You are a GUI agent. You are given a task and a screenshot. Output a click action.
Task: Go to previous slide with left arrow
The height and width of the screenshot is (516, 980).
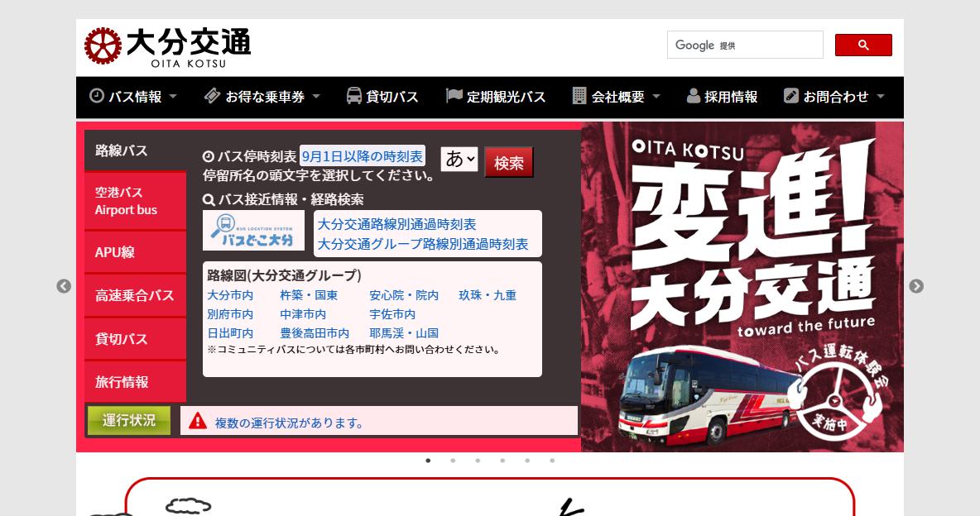click(x=64, y=286)
